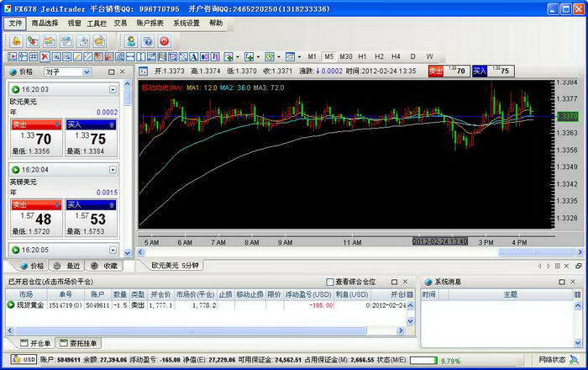Open the 账户报表 menu
The width and height of the screenshot is (588, 370).
(x=149, y=24)
